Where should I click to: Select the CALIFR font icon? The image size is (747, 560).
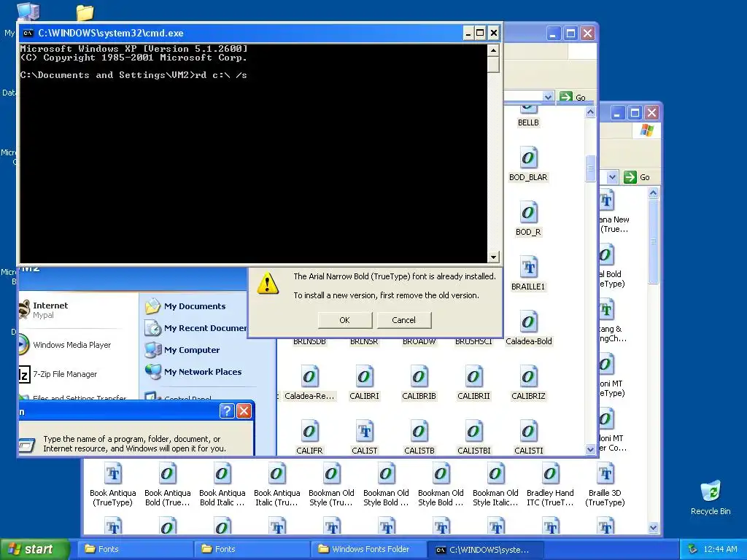309,432
